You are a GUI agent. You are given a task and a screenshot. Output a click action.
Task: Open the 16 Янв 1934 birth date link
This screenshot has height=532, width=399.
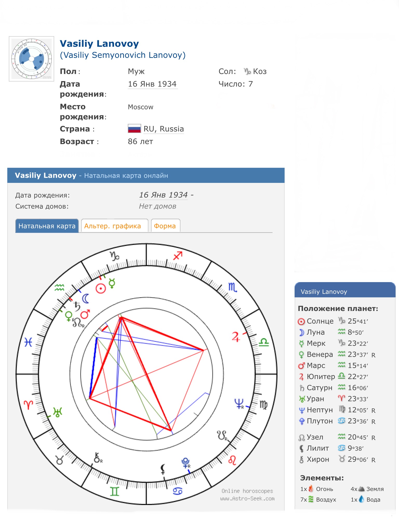(152, 84)
